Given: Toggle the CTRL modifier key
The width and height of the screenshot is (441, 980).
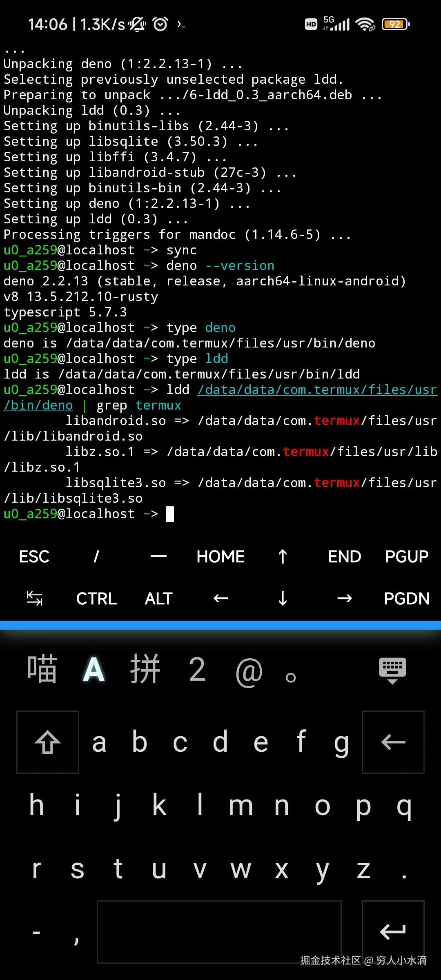Looking at the screenshot, I should [x=96, y=599].
